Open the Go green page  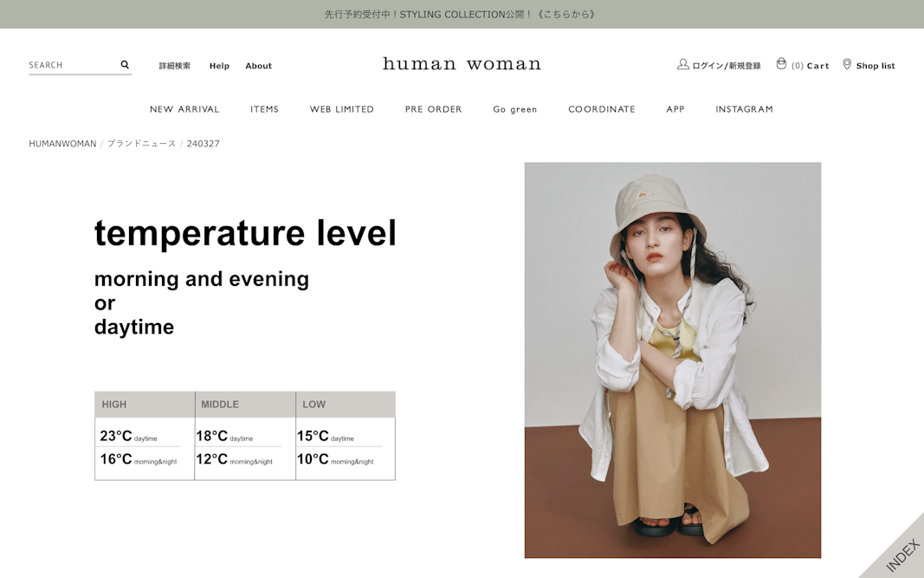coord(515,109)
